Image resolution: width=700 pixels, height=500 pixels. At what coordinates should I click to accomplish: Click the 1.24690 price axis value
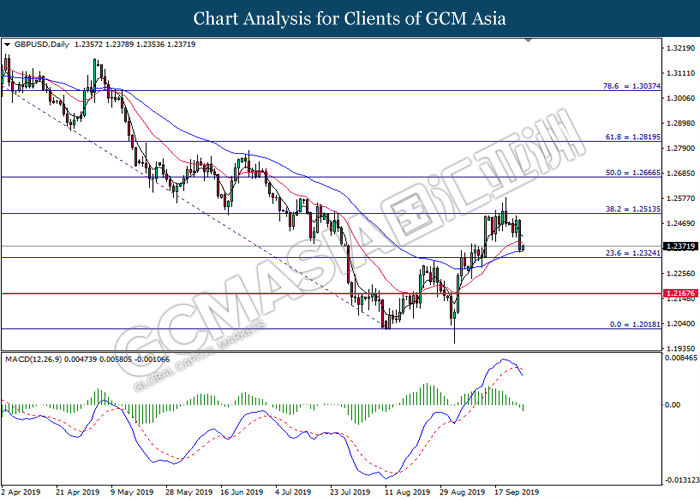pos(680,223)
